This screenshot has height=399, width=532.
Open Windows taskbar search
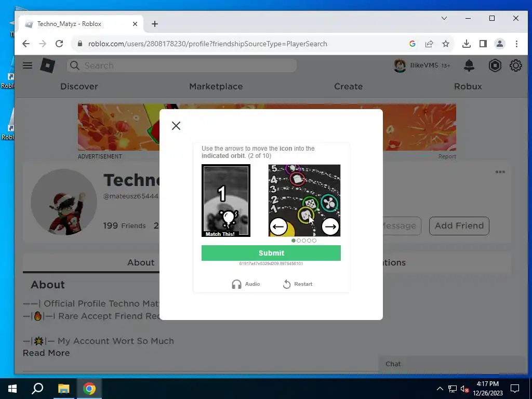[x=37, y=389]
